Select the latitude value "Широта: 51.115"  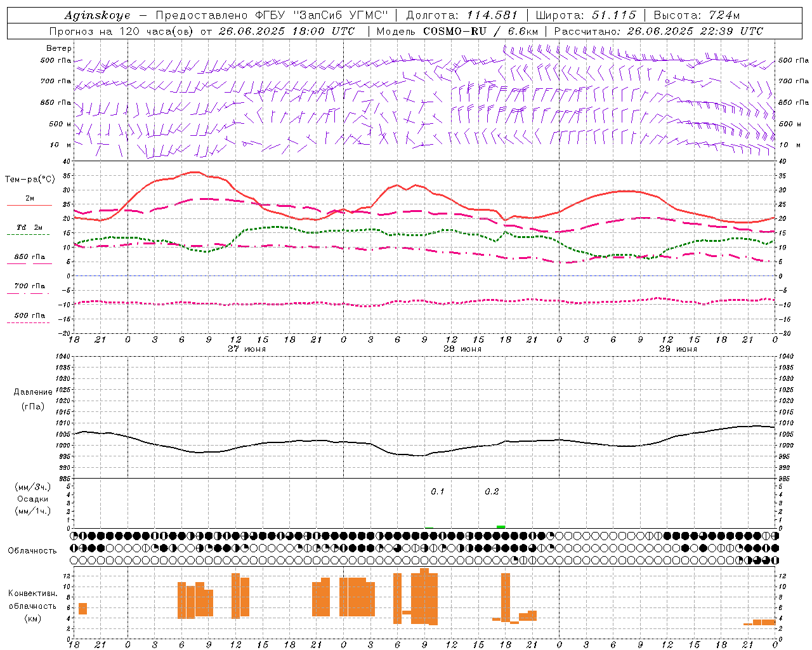point(586,15)
